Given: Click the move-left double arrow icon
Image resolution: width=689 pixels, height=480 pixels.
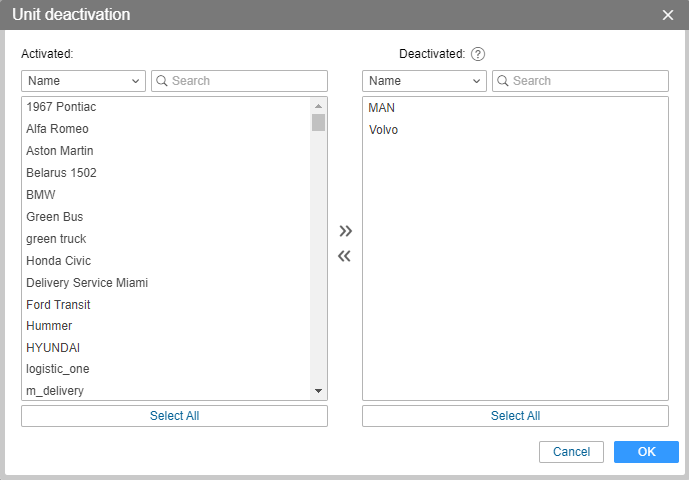Looking at the screenshot, I should tap(345, 256).
